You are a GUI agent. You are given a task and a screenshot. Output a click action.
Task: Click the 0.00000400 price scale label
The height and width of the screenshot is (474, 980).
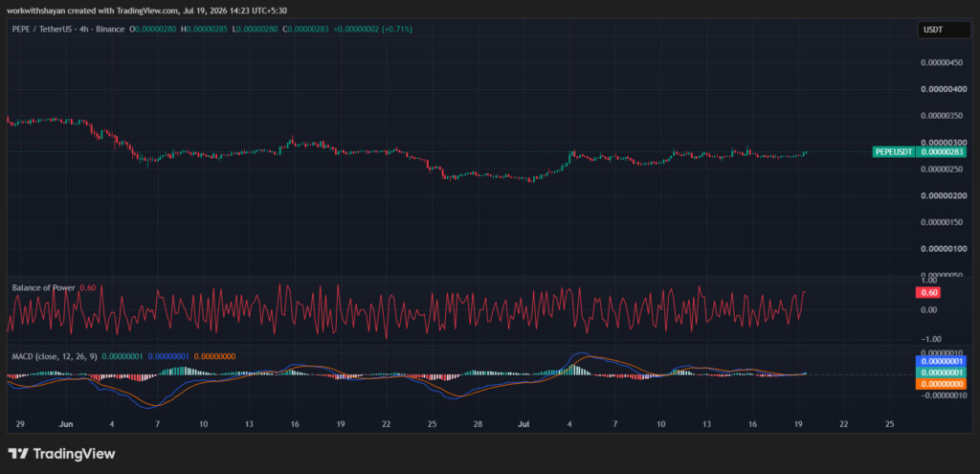943,89
